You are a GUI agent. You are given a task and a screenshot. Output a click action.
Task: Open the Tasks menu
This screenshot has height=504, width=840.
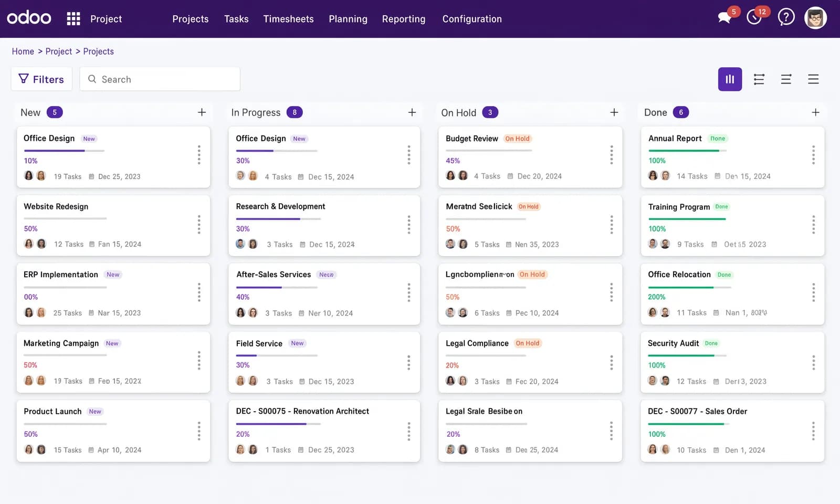point(236,19)
